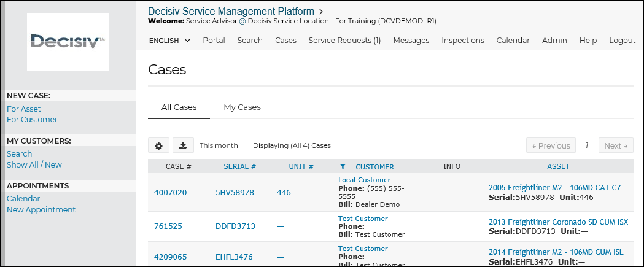Go to Search in top navigation
Image resolution: width=644 pixels, height=267 pixels.
click(250, 41)
